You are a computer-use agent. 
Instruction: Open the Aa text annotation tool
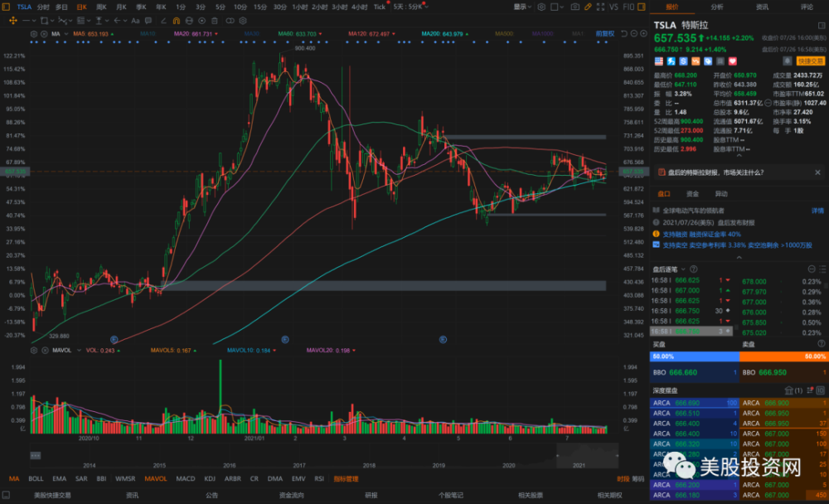coord(135,21)
